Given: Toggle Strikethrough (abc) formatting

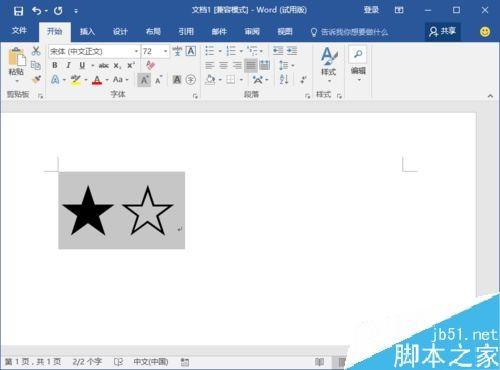Looking at the screenshot, I should (x=104, y=65).
